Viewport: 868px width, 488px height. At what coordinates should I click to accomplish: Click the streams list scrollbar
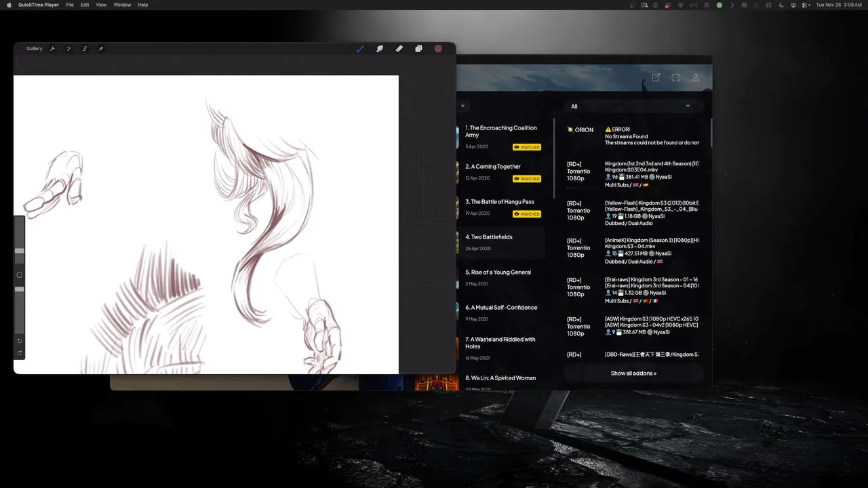pyautogui.click(x=711, y=133)
